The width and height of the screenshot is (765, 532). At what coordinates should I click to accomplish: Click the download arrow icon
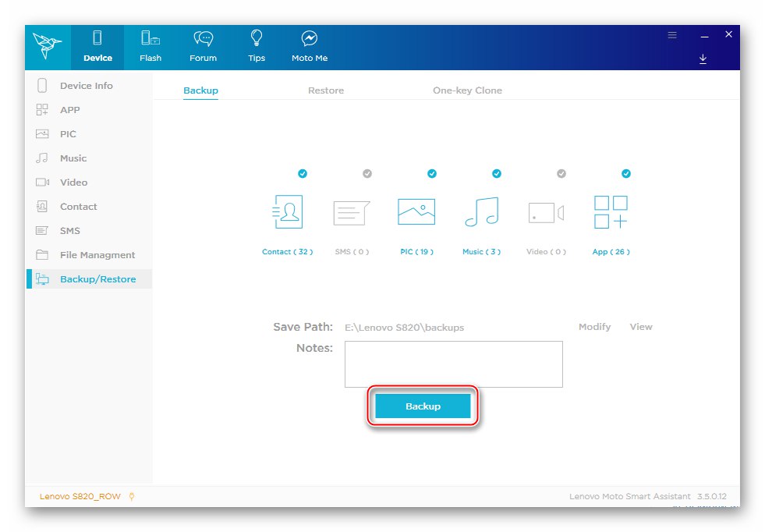tap(703, 59)
